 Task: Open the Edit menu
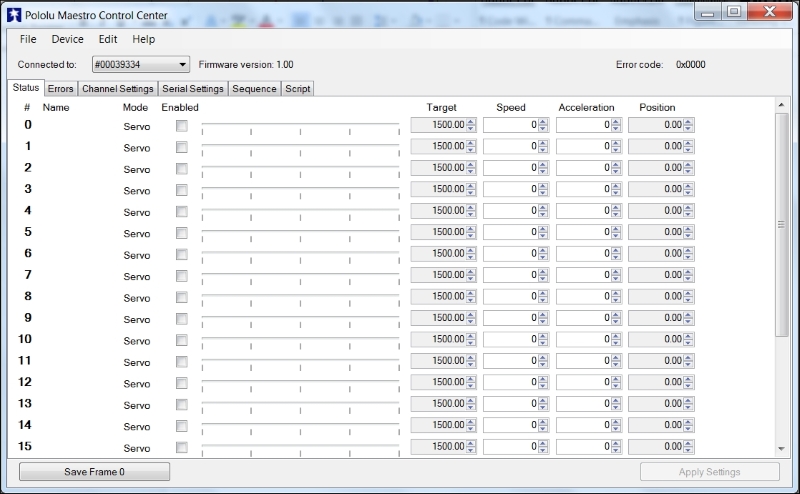108,39
